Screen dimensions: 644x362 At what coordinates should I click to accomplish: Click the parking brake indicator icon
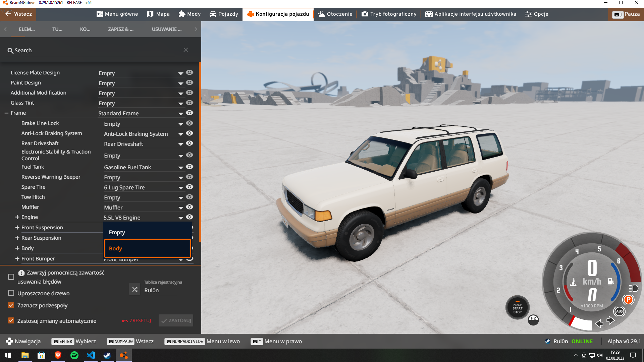click(x=628, y=300)
